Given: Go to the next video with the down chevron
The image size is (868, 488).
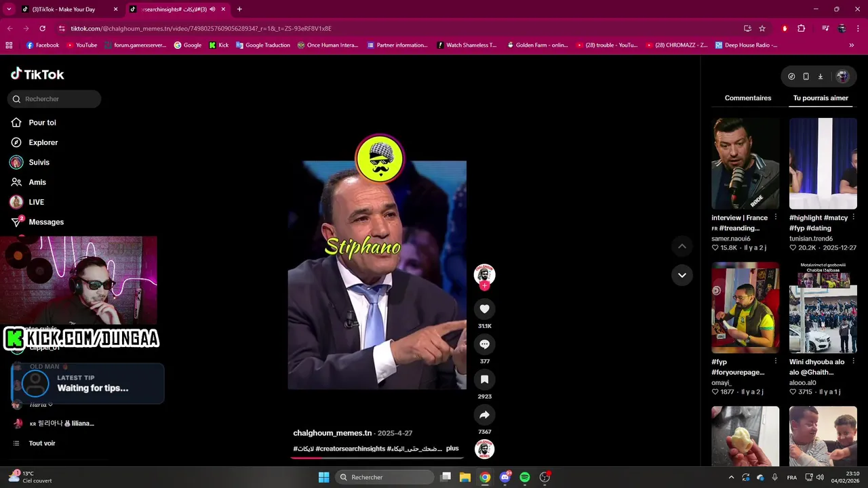Looking at the screenshot, I should coord(682,275).
